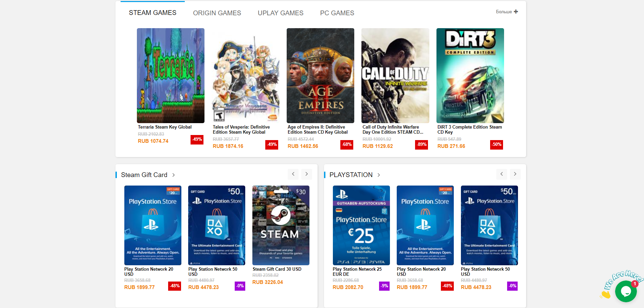Viewport: 644px width, 308px height.
Task: Open the Terraria cover image
Action: point(171,76)
